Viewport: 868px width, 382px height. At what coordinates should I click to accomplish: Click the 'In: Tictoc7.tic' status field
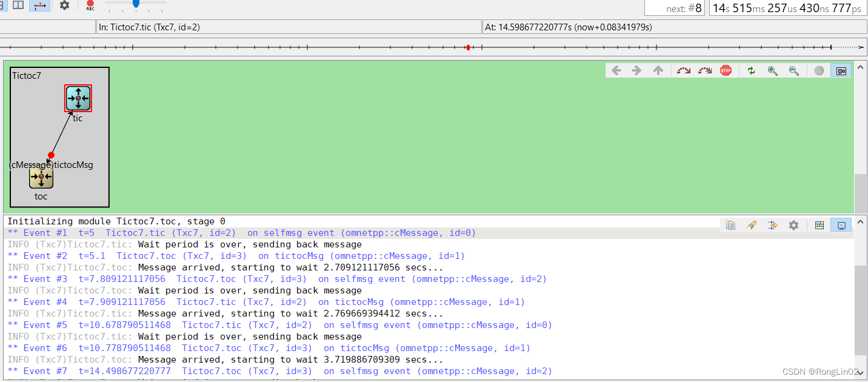[289, 27]
